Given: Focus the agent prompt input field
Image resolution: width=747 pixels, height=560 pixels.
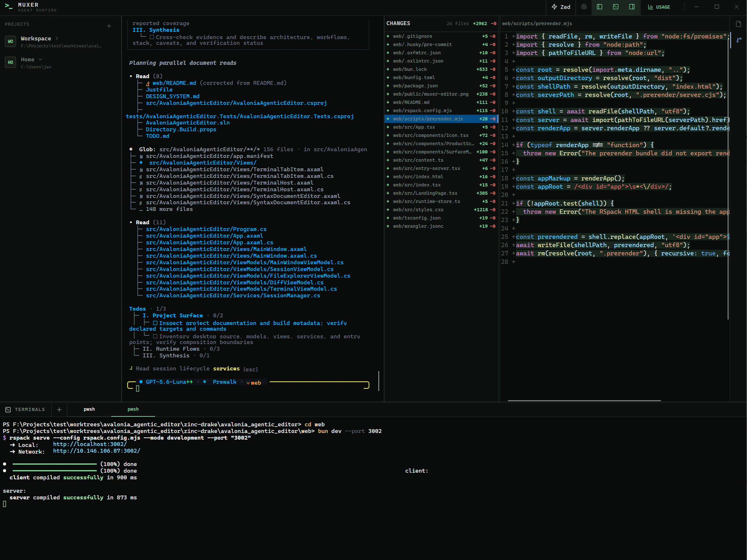Looking at the screenshot, I should click(248, 389).
